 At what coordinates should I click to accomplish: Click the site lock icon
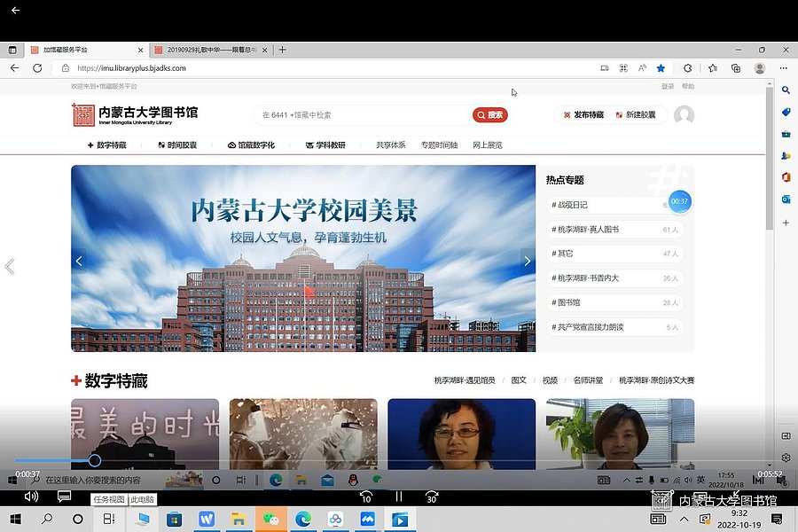click(65, 68)
